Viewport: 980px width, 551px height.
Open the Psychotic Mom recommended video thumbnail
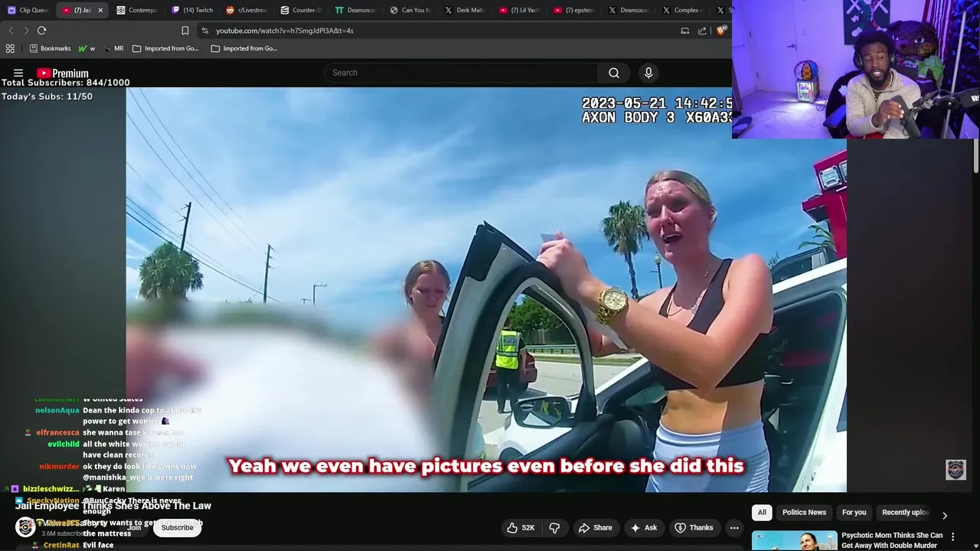click(x=795, y=540)
